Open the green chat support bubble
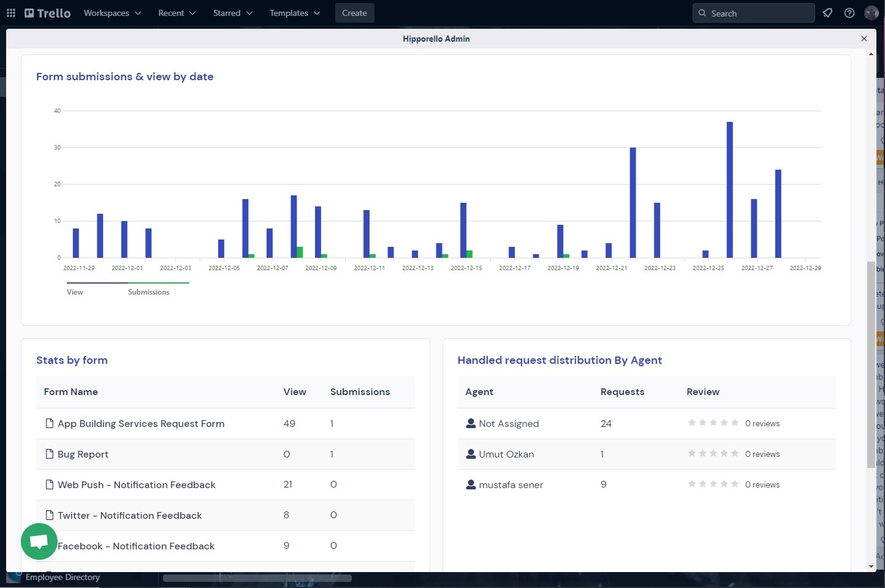 coord(39,541)
